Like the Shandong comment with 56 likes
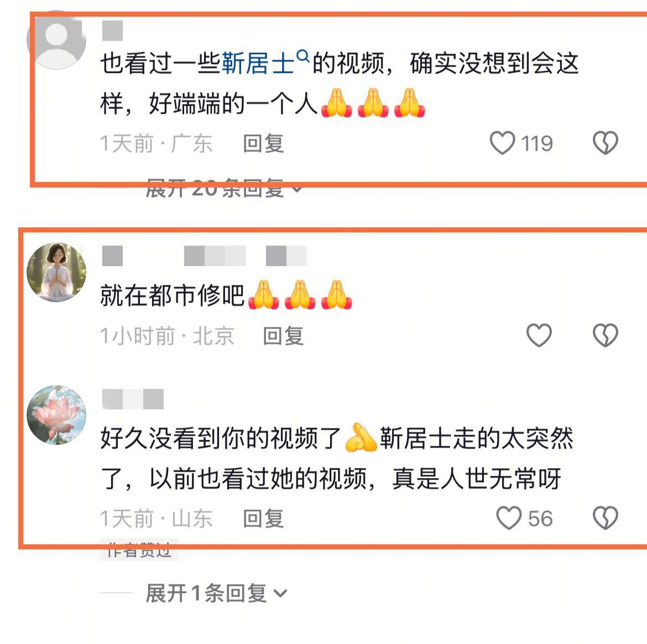Screen dimensions: 647x644 pos(509,518)
